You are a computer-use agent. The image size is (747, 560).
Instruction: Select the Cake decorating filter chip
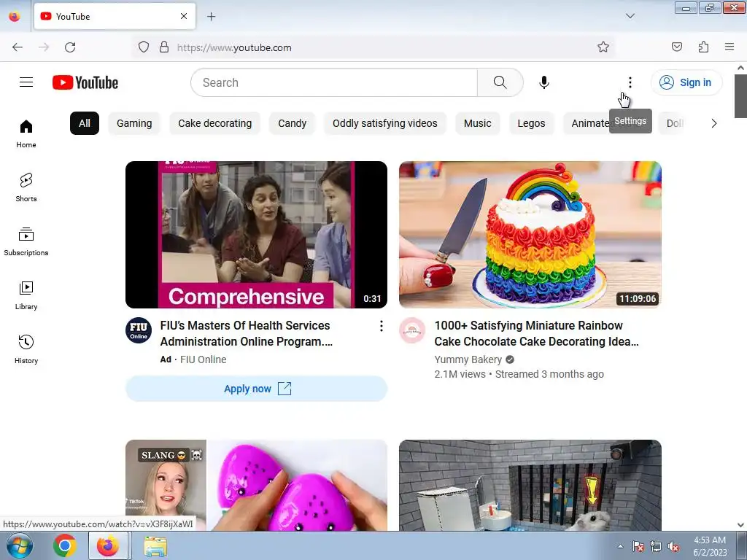point(215,123)
